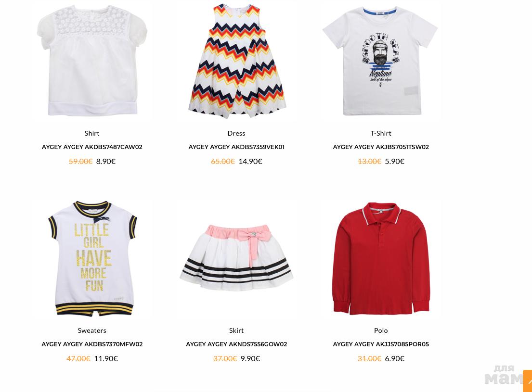
Task: Open the Little Girl Have More Fun sweater image
Action: pos(92,258)
